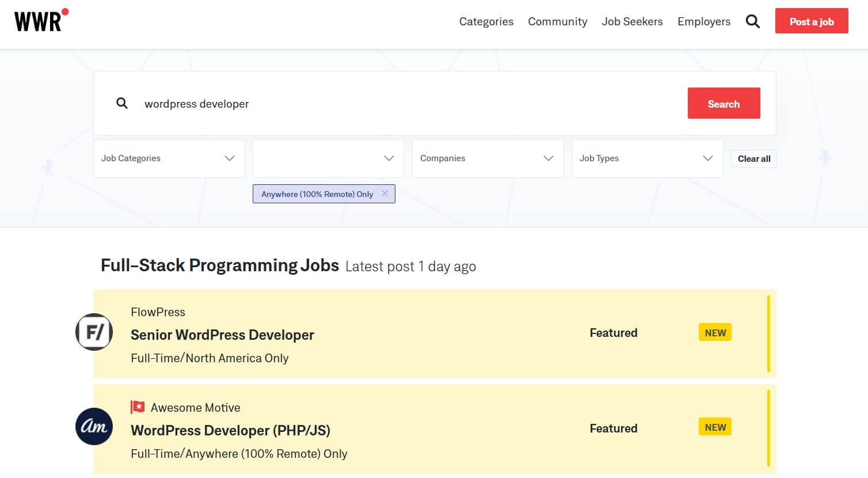Click the FlowPress company logo

click(94, 332)
